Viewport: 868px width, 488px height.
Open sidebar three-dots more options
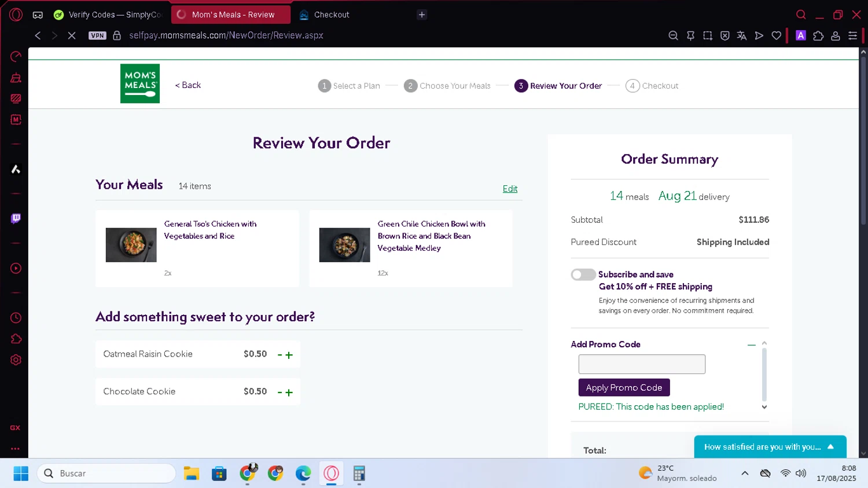click(15, 449)
